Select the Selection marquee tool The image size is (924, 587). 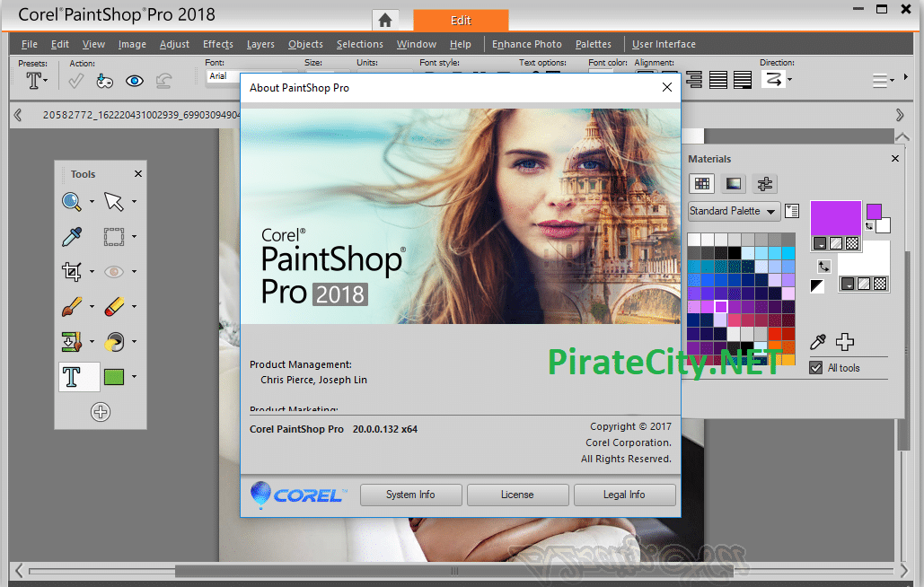point(114,237)
